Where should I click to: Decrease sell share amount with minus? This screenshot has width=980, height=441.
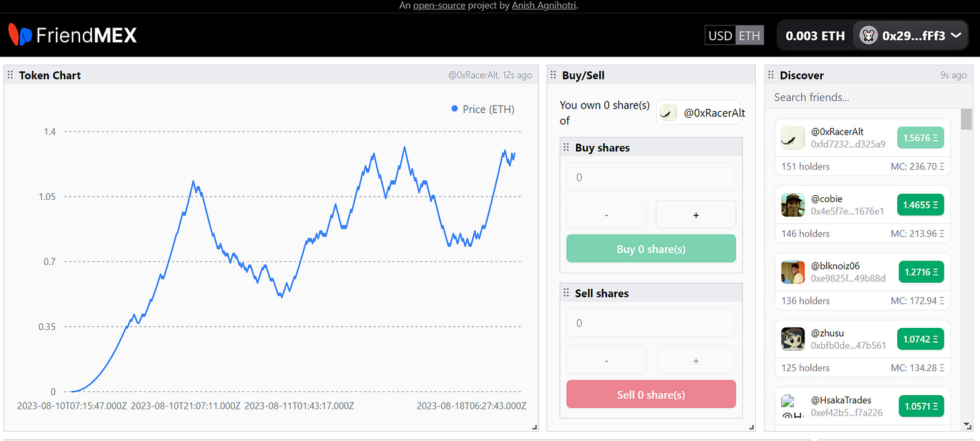point(606,360)
